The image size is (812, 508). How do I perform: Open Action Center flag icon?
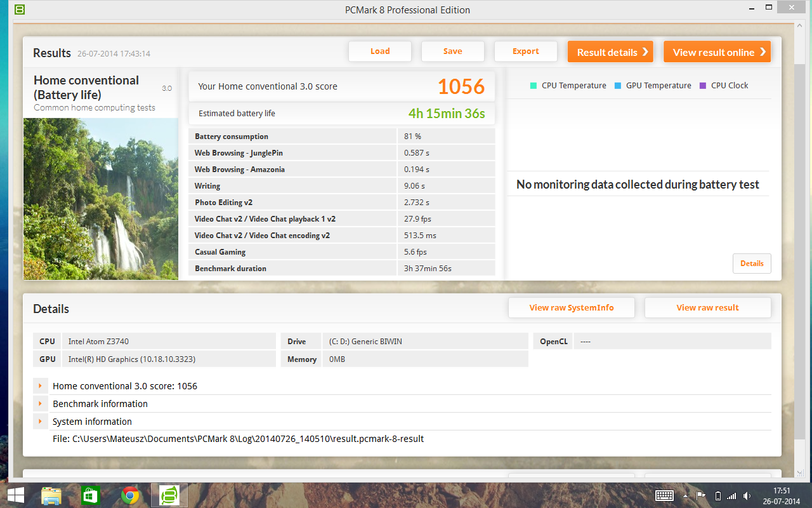click(x=701, y=496)
